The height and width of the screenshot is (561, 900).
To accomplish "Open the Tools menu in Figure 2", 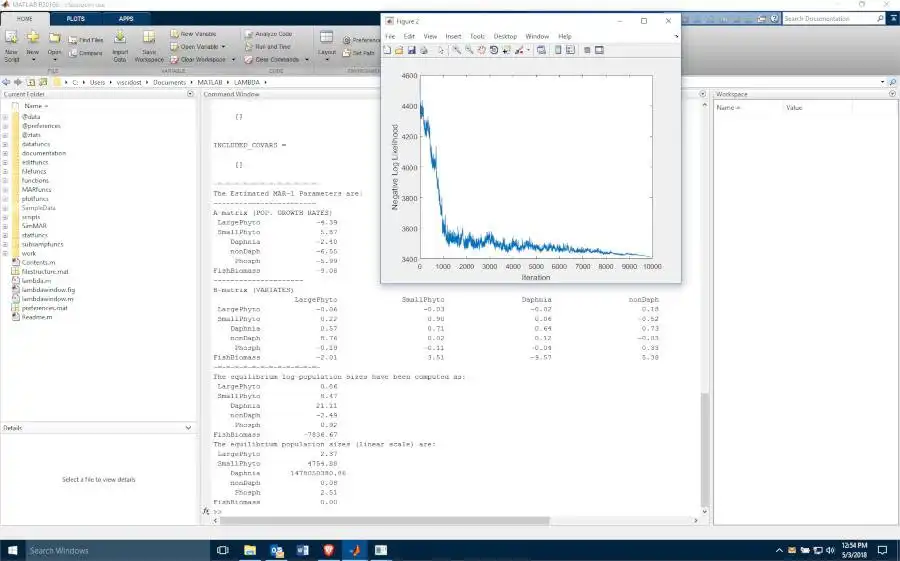I will tap(477, 36).
